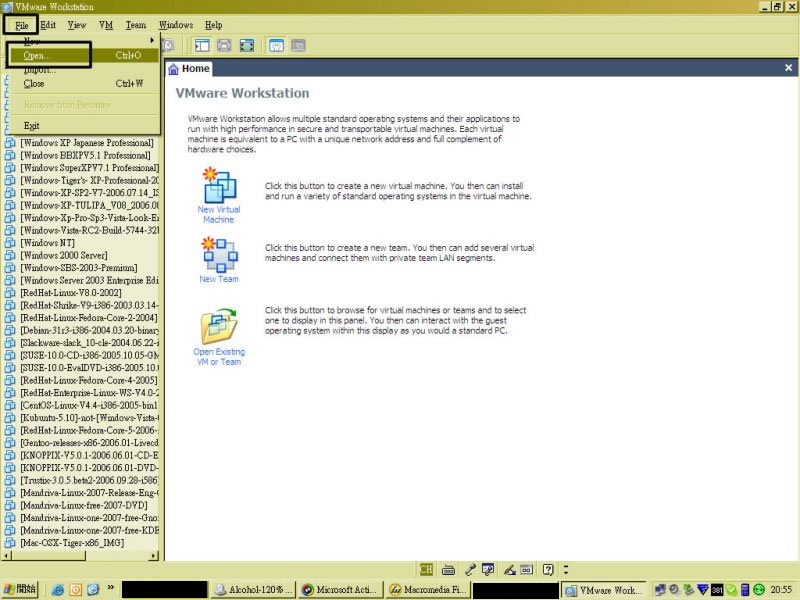This screenshot has width=800, height=600.
Task: Select the Home tab
Action: [189, 68]
